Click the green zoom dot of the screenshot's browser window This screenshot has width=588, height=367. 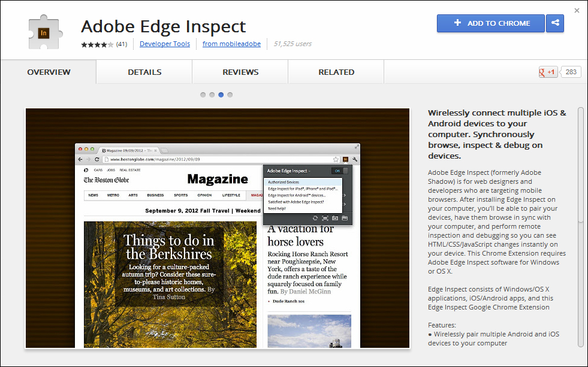[x=92, y=149]
